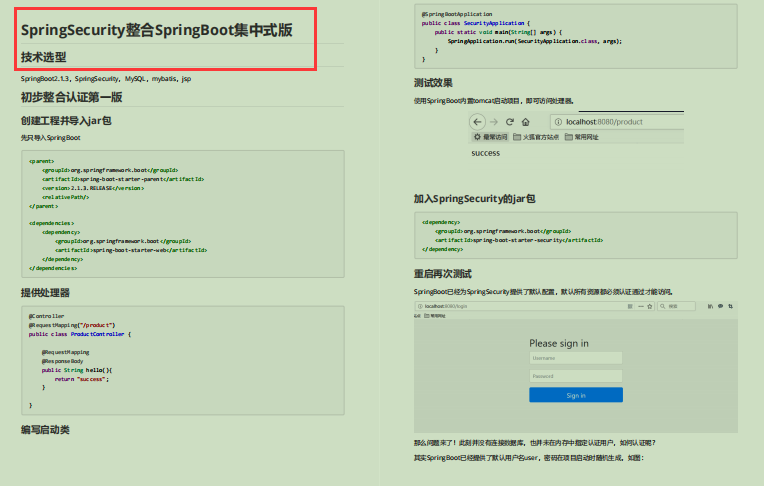Click the spring-boot-starter-security artifactId line
The image size is (764, 486).
point(519,240)
